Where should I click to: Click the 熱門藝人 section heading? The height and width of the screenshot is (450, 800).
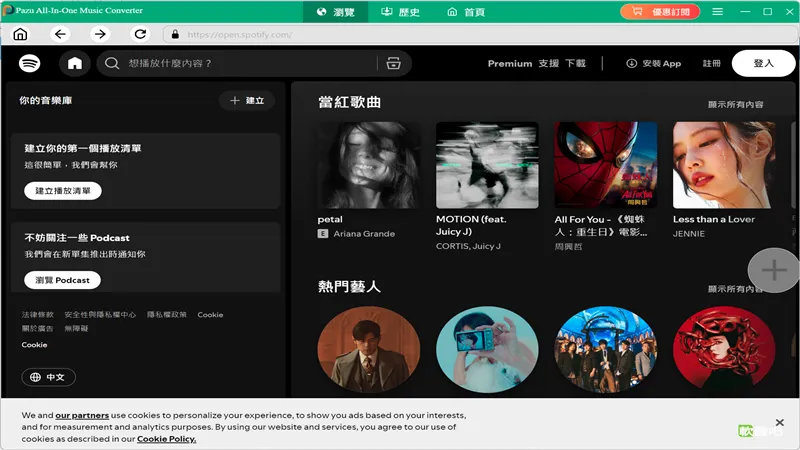pos(349,286)
